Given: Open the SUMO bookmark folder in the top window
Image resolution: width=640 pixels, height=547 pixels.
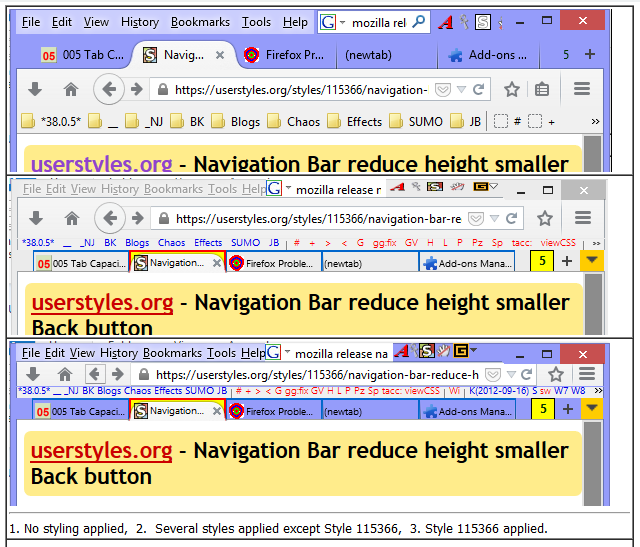Looking at the screenshot, I should click(x=416, y=122).
